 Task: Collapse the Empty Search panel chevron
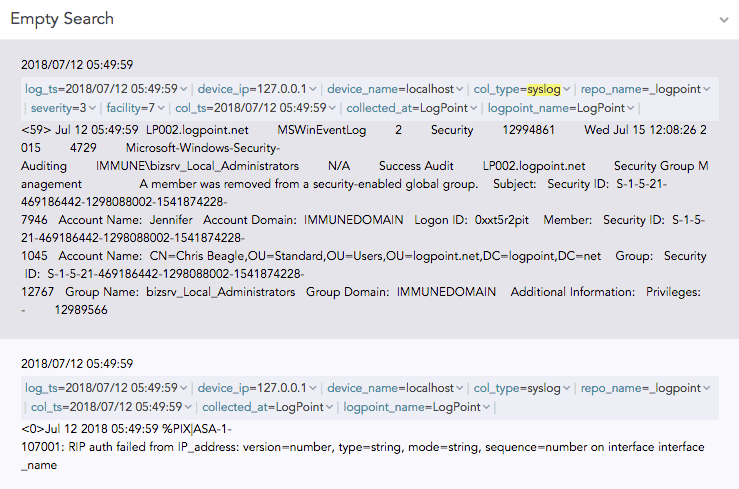[723, 19]
